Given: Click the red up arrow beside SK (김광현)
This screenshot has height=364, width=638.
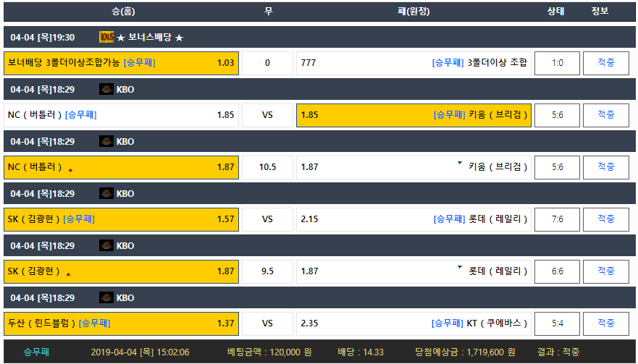Looking at the screenshot, I should pos(68,274).
